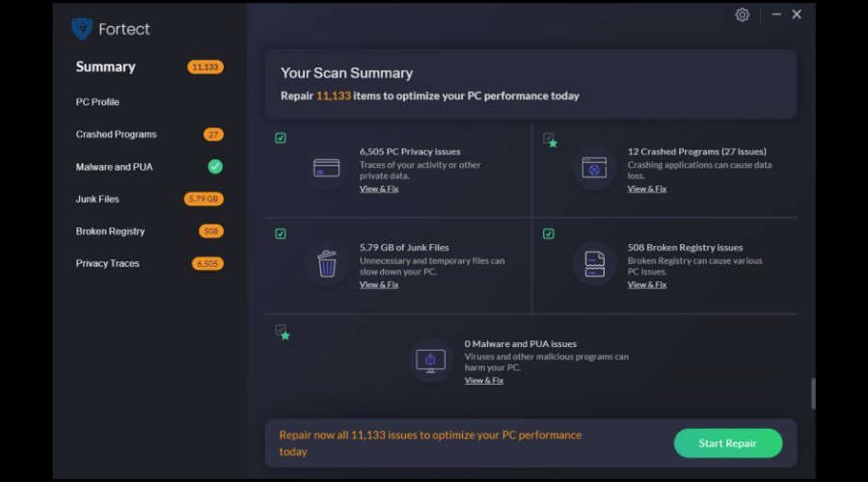Viewport: 868px width, 482px height.
Task: Open settings via the gear icon
Action: click(742, 14)
